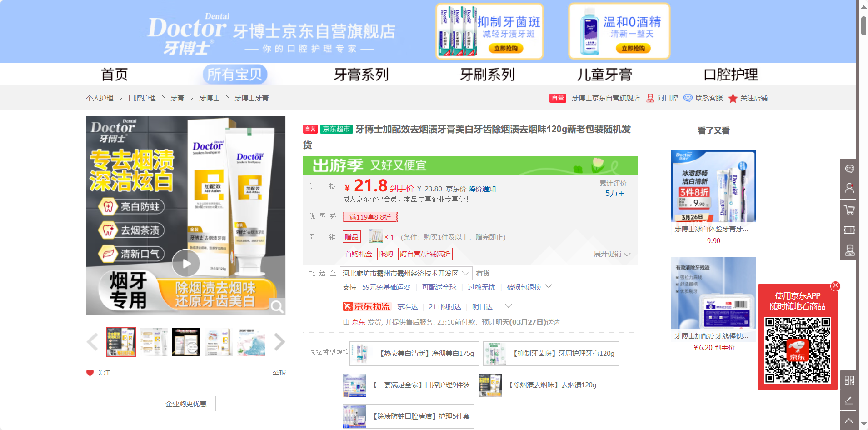Click the 企业购更优惠 button
Viewport: 868px width, 430px height.
(x=185, y=404)
